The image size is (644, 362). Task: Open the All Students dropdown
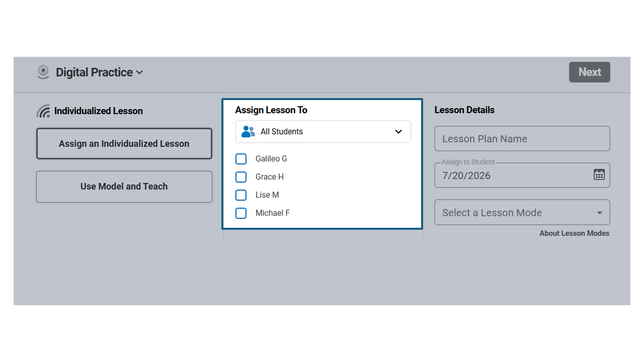coord(323,132)
